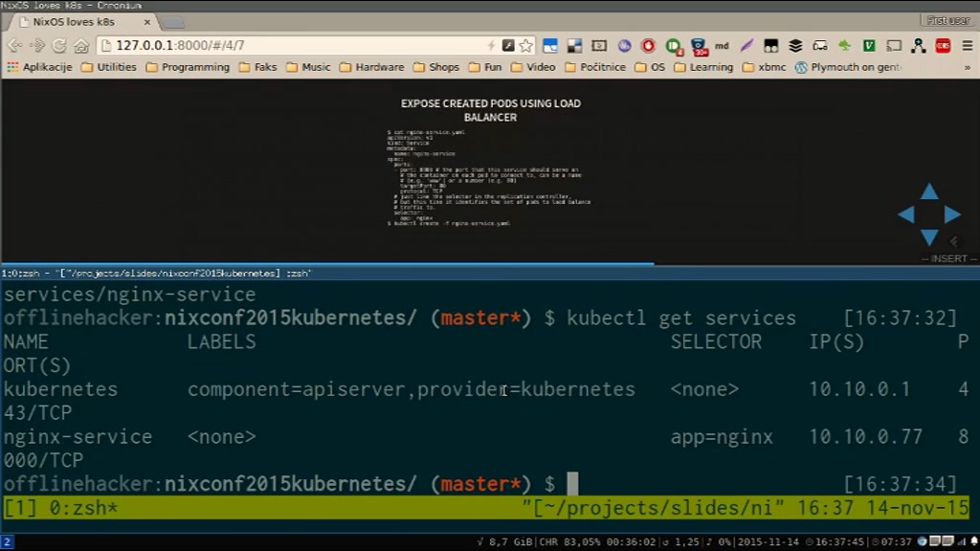Open the Chromium hamburger menu

pos(968,46)
